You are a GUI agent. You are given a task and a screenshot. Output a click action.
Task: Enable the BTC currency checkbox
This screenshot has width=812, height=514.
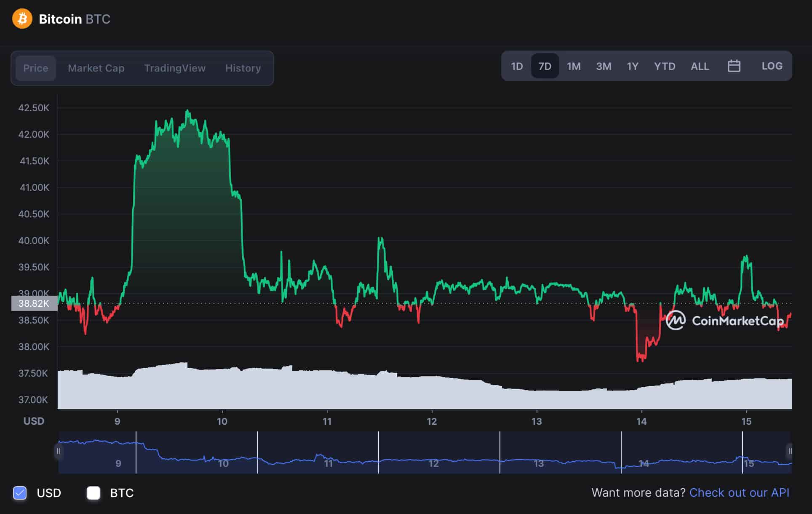coord(93,493)
